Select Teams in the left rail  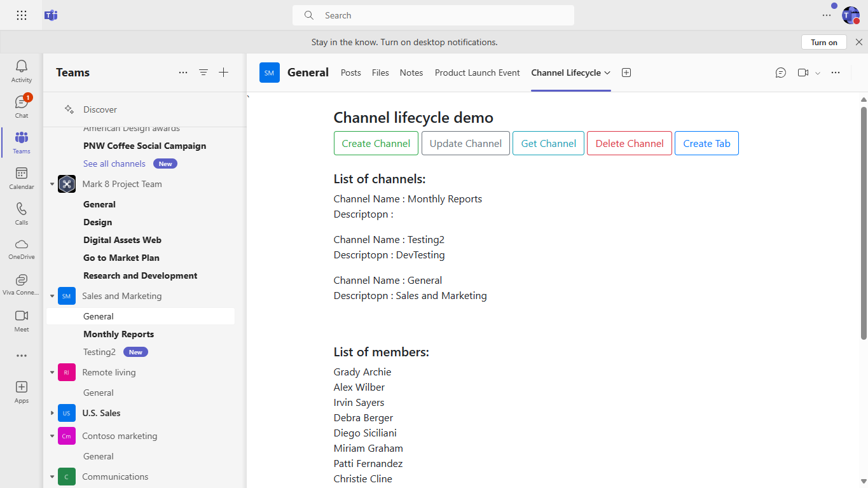(x=22, y=143)
